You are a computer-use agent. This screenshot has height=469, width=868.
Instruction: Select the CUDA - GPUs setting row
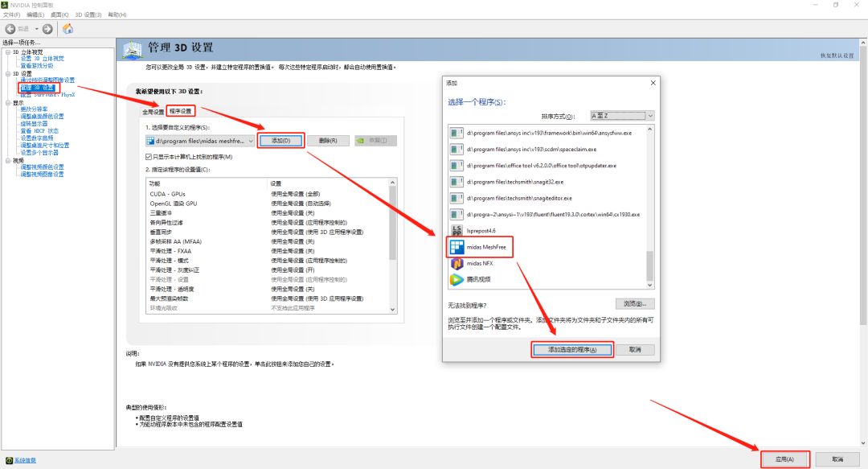[x=268, y=194]
